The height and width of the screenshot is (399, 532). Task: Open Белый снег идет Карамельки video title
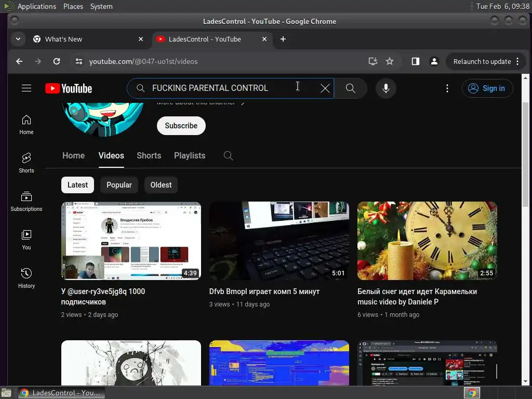pyautogui.click(x=417, y=297)
